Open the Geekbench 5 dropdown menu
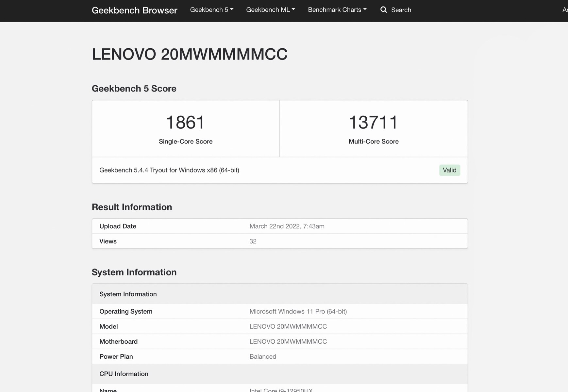The width and height of the screenshot is (568, 392). [211, 10]
